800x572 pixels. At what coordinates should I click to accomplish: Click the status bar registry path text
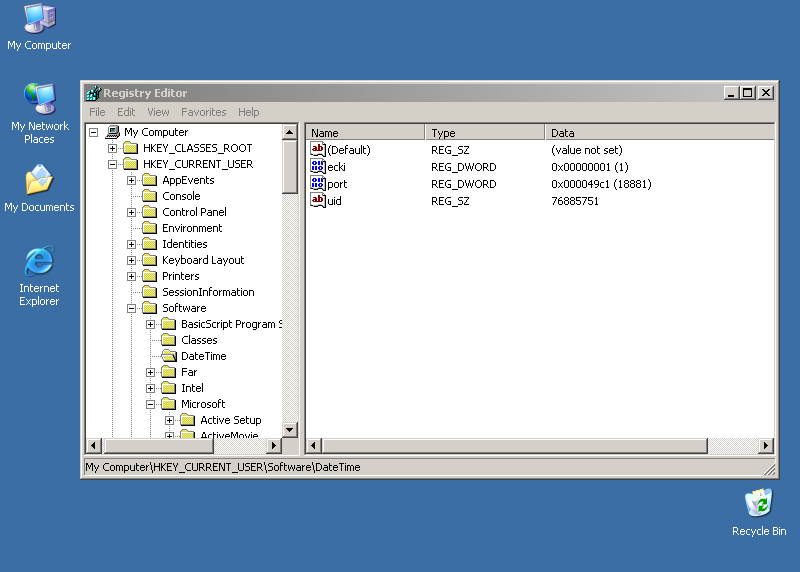tap(223, 467)
